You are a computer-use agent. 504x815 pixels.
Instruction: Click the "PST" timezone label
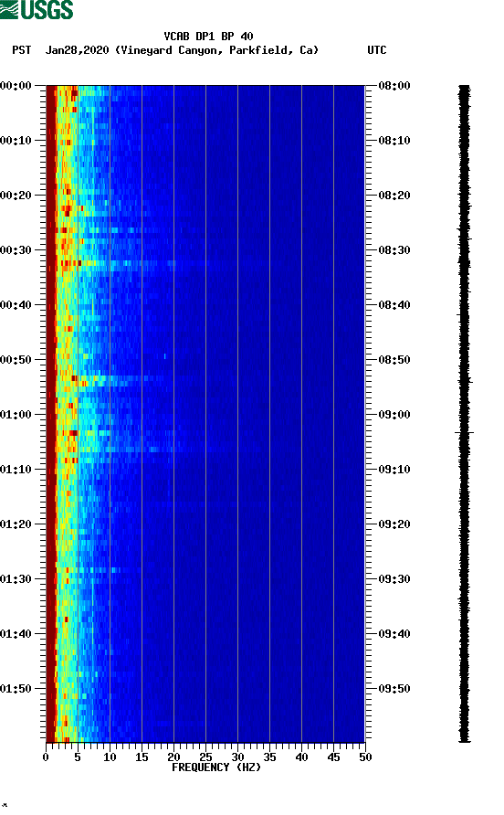click(21, 50)
